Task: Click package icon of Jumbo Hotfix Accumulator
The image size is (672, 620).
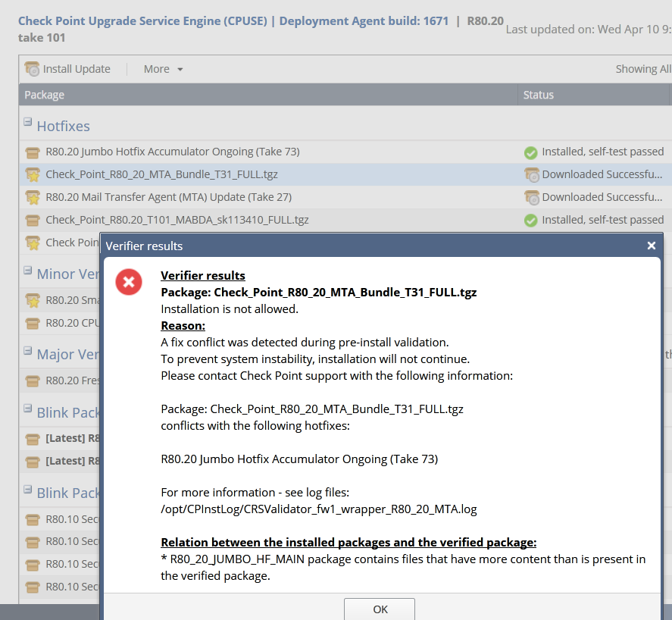Action: (33, 152)
